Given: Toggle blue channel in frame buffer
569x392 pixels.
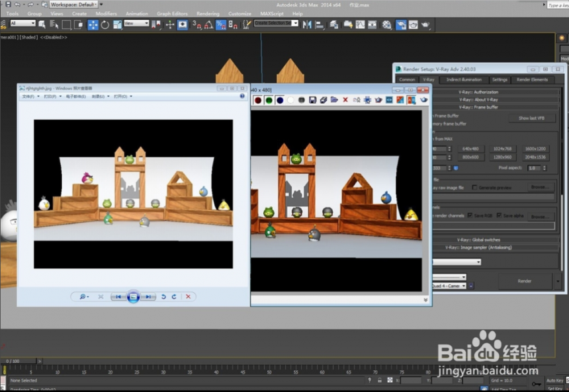Looking at the screenshot, I should coord(280,100).
